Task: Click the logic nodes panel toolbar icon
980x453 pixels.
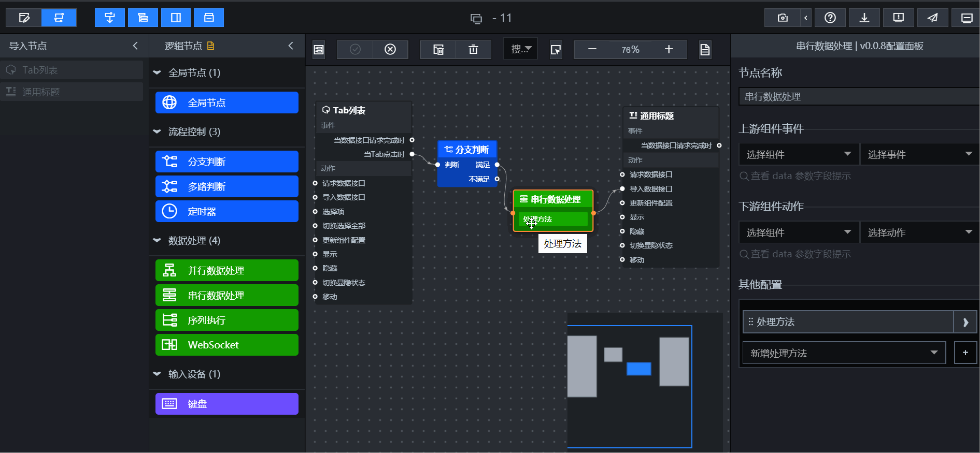Action: point(143,18)
